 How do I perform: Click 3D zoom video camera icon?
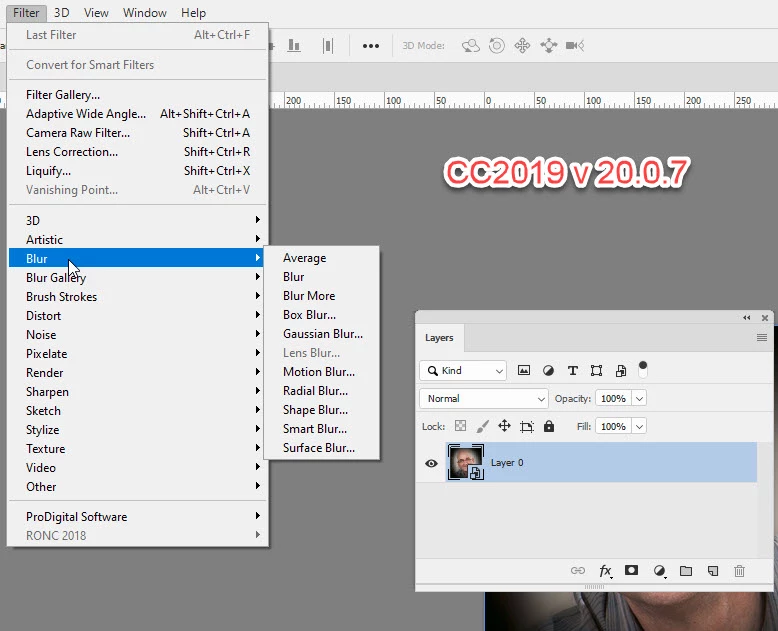pos(575,46)
